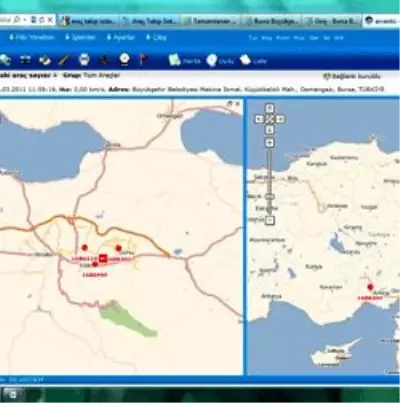Image resolution: width=400 pixels, height=403 pixels.
Task: Switch to Liste view
Action: coord(253,61)
